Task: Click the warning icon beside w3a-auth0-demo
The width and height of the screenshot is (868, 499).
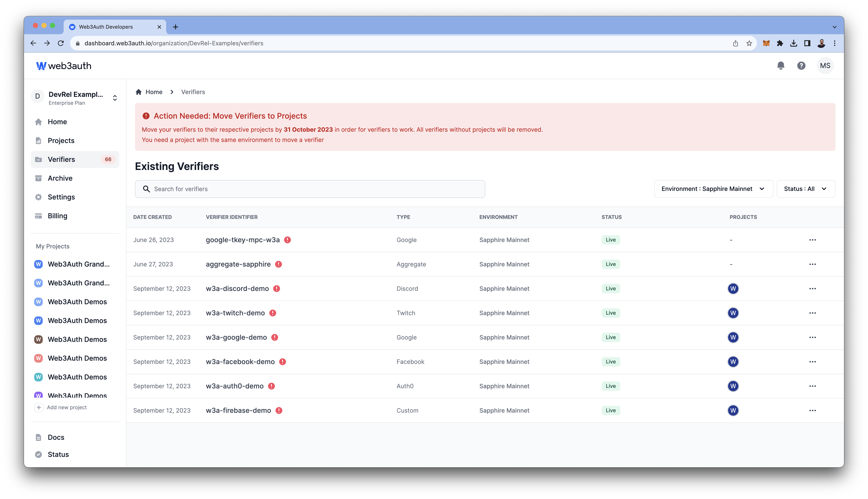Action: 271,386
